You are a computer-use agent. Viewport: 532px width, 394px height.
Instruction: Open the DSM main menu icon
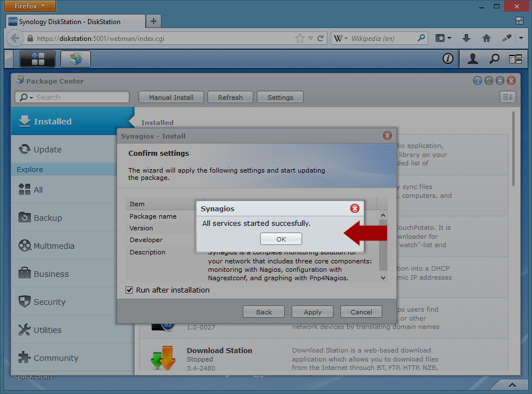click(38, 59)
